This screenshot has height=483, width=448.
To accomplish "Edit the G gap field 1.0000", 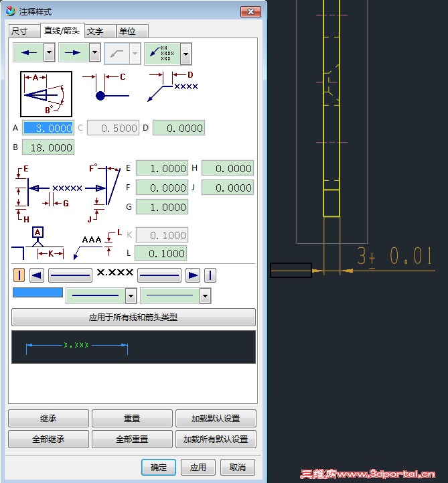I will tap(162, 207).
